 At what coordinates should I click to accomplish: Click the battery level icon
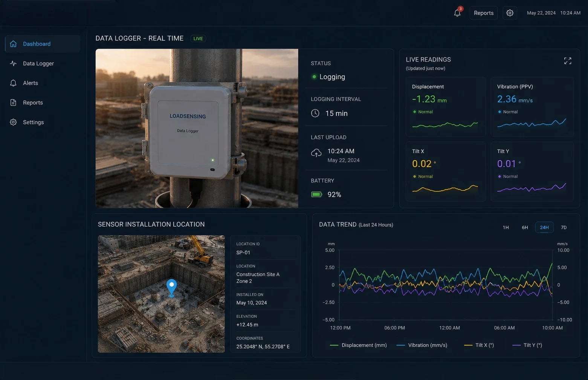pos(316,195)
